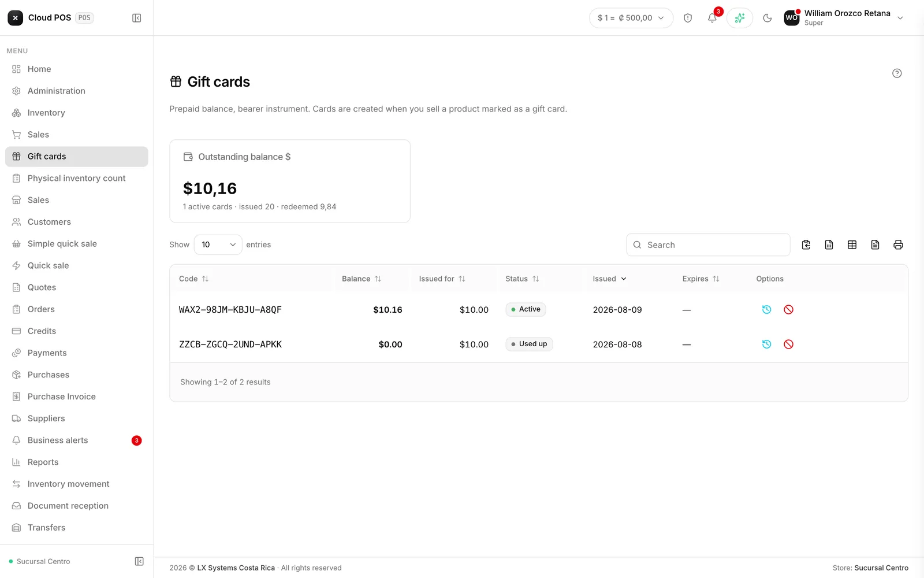View history for card WAX2-98JM-KBJU-A8QF
Image resolution: width=924 pixels, height=578 pixels.
click(767, 310)
